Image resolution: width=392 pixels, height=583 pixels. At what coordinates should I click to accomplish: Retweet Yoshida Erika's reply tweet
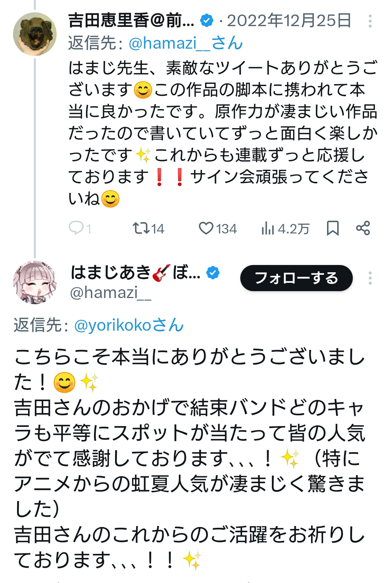[x=141, y=228]
